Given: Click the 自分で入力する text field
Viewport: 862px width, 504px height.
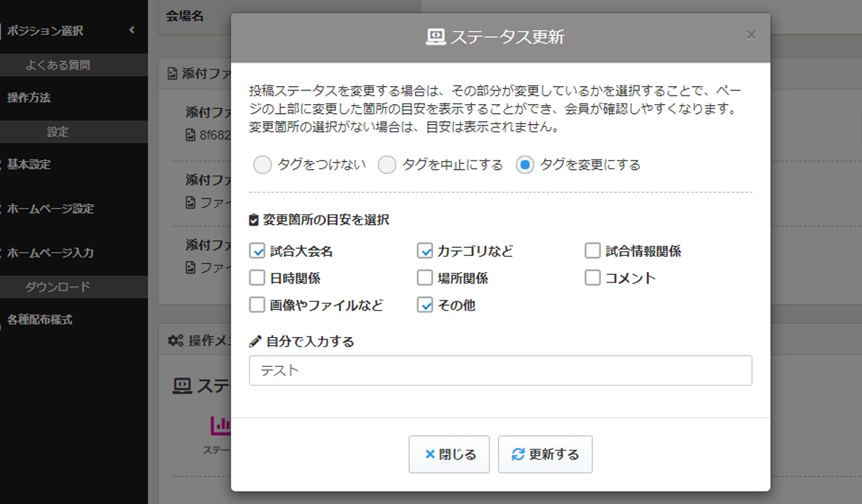Looking at the screenshot, I should (500, 371).
